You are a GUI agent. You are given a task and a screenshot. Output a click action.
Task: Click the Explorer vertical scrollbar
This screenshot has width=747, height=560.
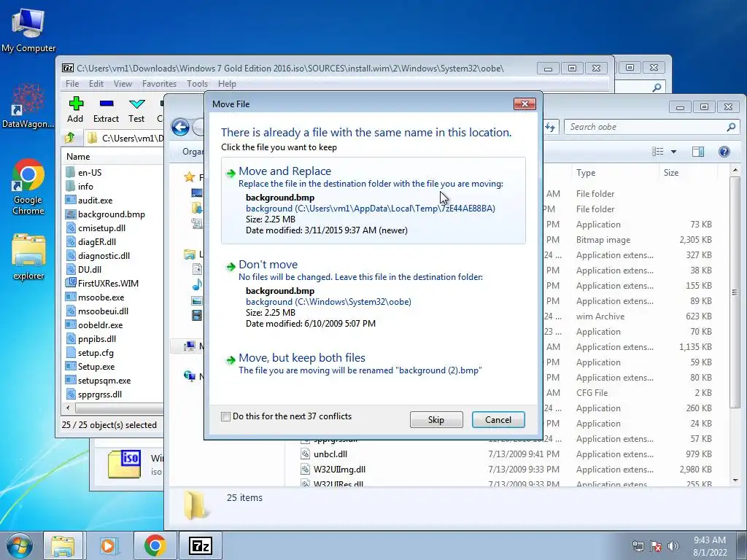(x=735, y=292)
